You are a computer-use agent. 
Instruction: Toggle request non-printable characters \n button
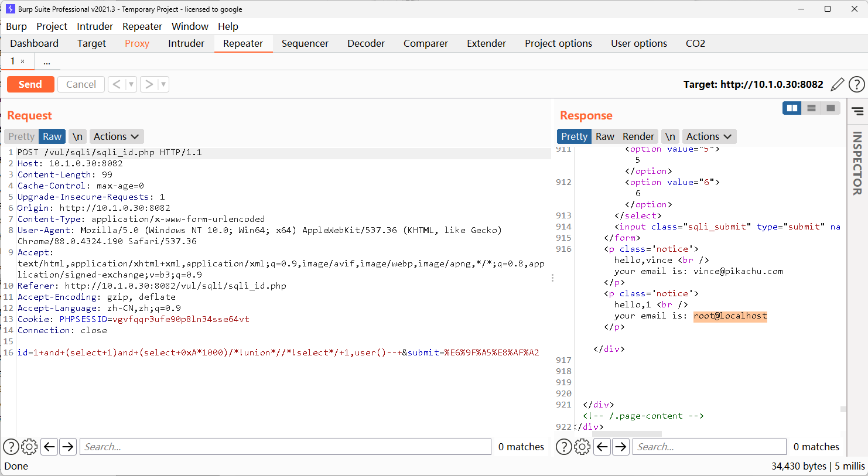(77, 136)
